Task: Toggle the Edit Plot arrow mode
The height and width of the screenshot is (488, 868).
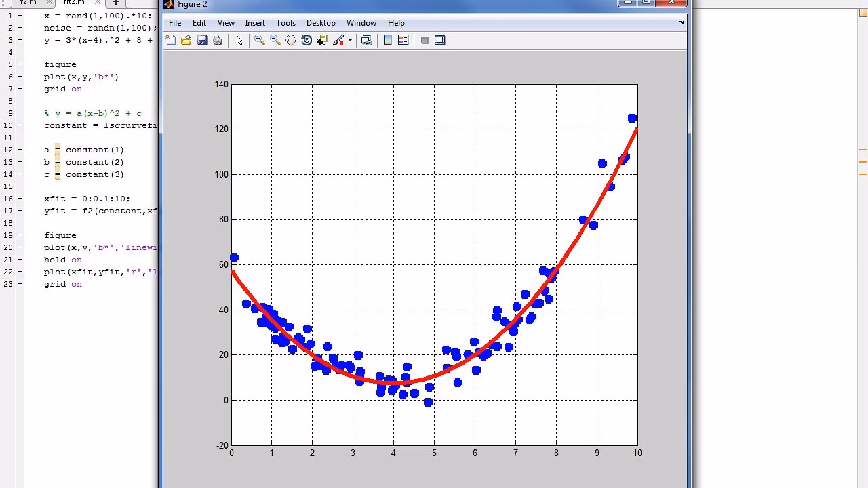Action: point(239,40)
